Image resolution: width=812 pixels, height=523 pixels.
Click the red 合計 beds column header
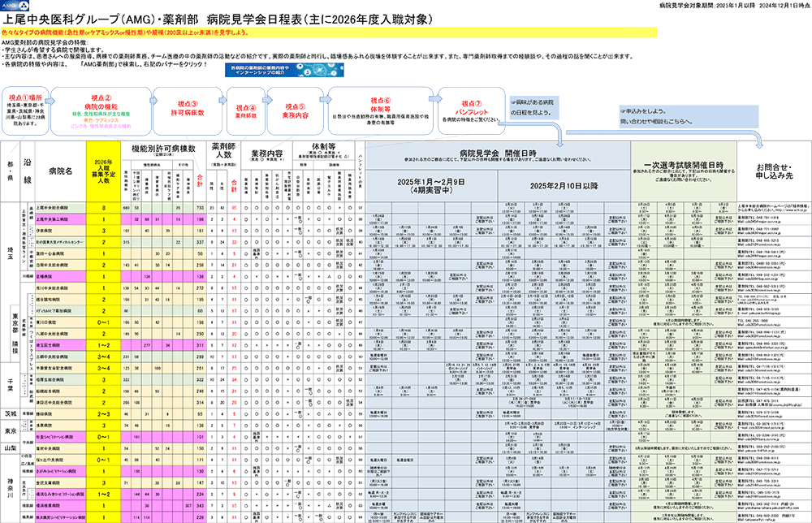pyautogui.click(x=200, y=180)
